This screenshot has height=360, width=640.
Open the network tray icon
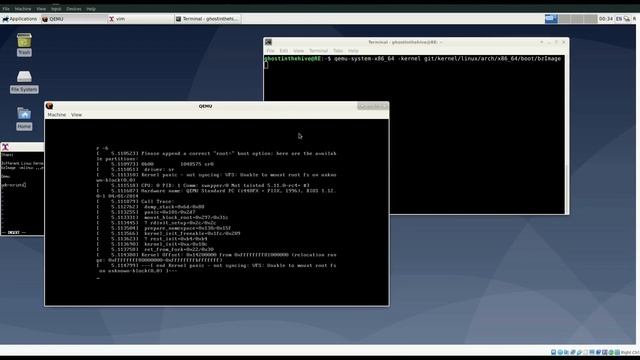pyautogui.click(x=627, y=19)
